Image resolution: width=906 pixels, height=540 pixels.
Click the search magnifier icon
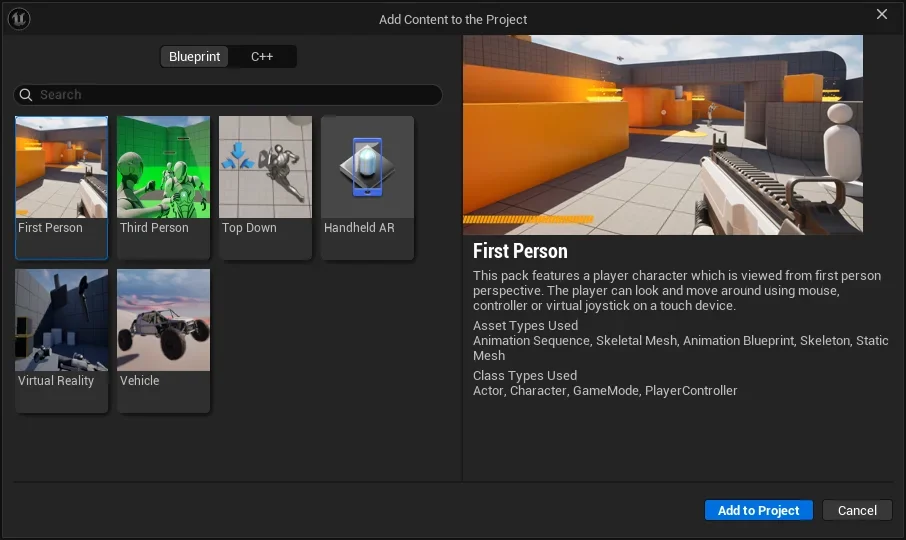pyautogui.click(x=26, y=95)
